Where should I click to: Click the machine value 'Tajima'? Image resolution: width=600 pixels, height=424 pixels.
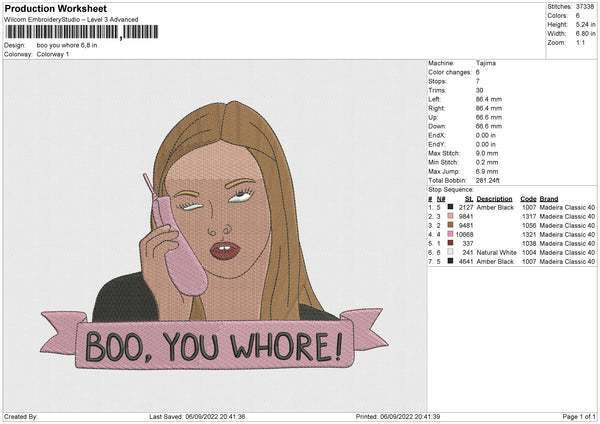click(486, 63)
